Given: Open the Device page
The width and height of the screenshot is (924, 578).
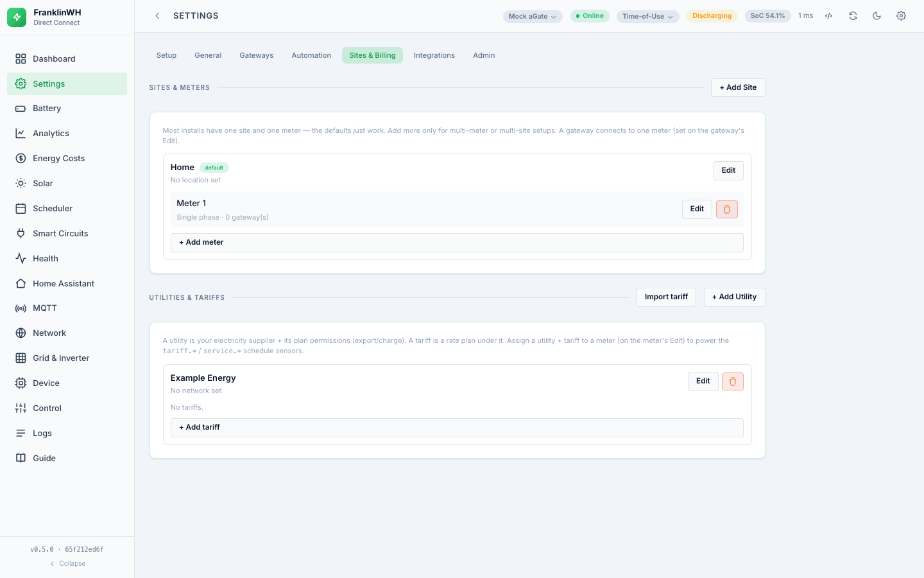Looking at the screenshot, I should [x=67, y=383].
